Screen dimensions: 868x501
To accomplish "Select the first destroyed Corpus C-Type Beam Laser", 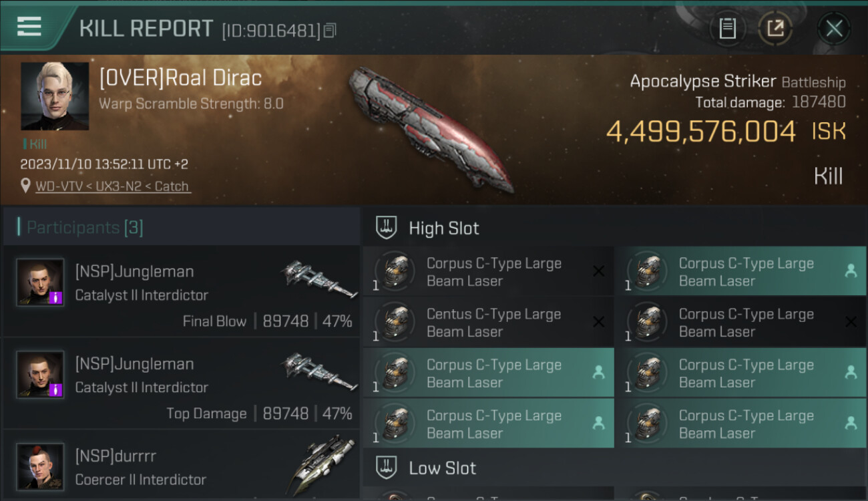I will tap(488, 271).
